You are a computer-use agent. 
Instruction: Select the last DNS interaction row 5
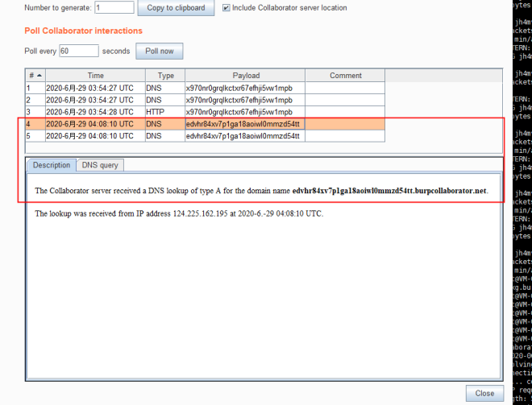[161, 136]
